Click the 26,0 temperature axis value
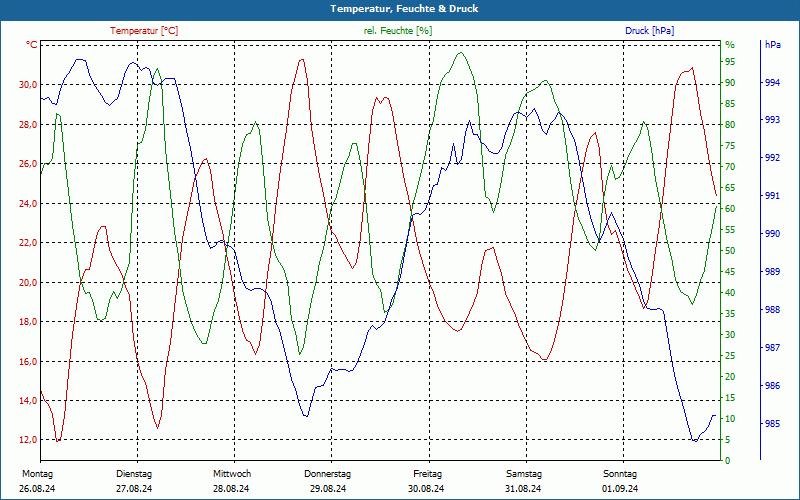 28,164
